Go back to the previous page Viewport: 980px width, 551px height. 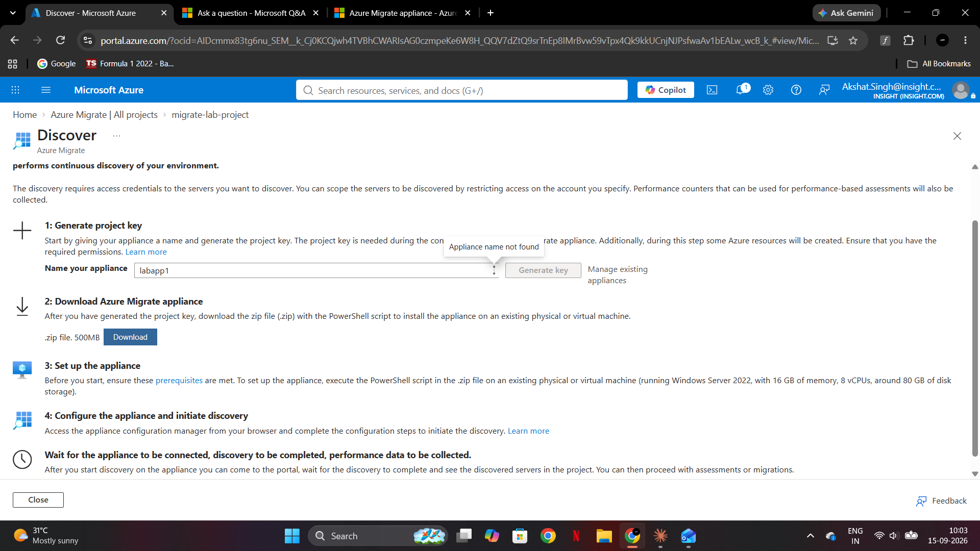point(14,40)
